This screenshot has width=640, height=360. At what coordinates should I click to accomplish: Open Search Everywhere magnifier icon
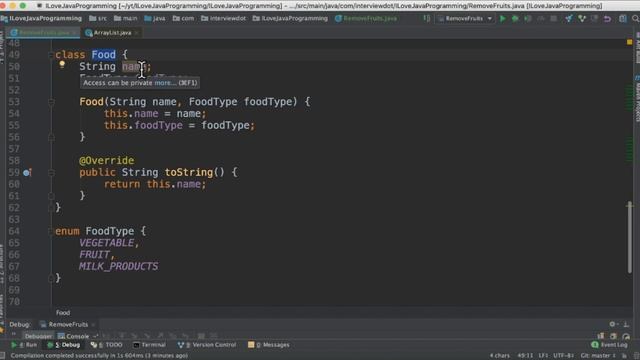tap(635, 18)
